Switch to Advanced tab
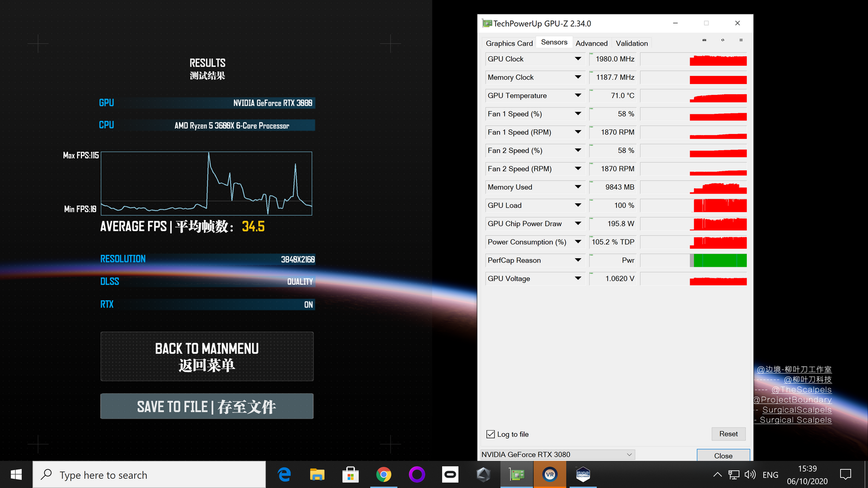Viewport: 868px width, 488px height. [591, 43]
